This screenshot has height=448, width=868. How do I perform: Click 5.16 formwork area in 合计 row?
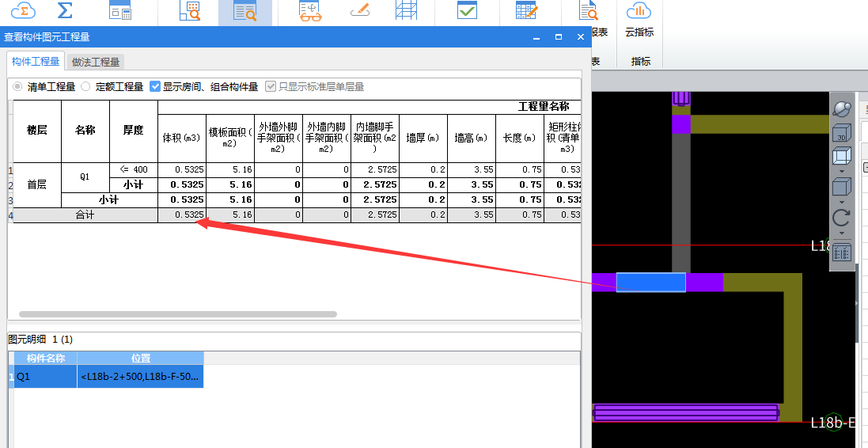point(229,215)
